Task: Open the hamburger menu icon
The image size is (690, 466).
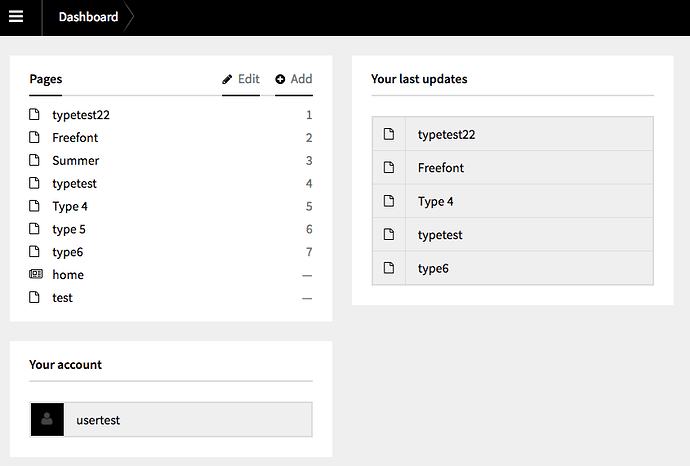Action: pos(16,16)
